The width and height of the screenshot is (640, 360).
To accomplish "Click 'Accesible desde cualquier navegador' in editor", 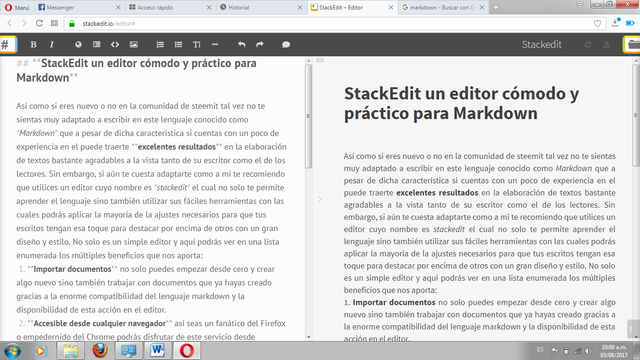I will click(100, 323).
